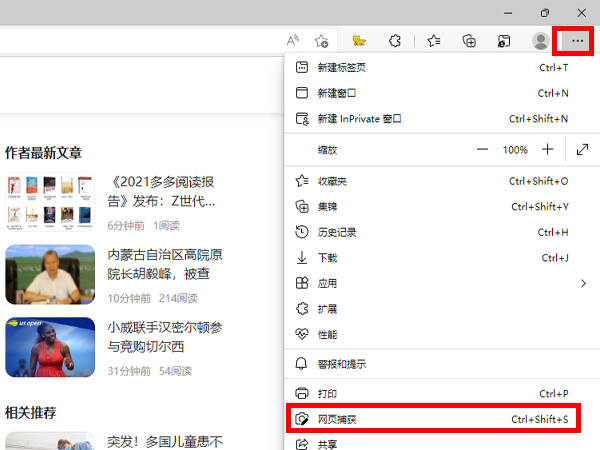Close the browser window
600x450 pixels.
(582, 13)
